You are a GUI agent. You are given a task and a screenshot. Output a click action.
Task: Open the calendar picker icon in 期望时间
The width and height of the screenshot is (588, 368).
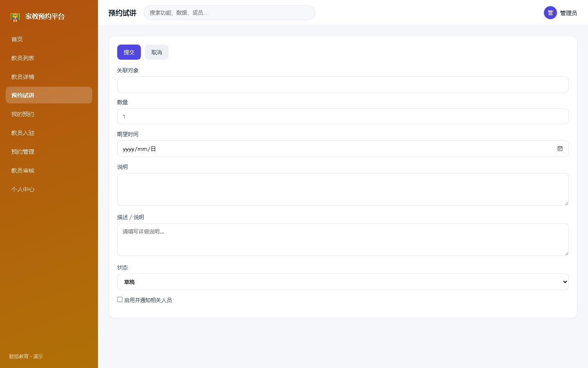tap(560, 149)
